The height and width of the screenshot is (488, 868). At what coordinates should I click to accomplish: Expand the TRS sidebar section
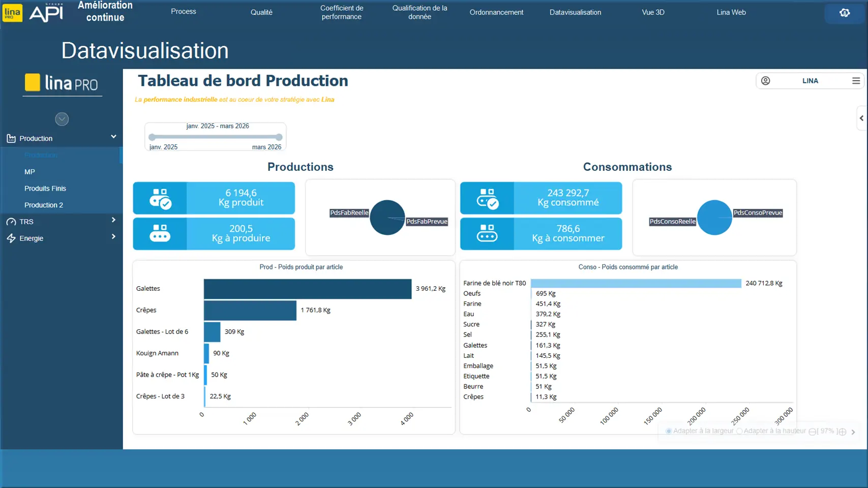coord(113,220)
